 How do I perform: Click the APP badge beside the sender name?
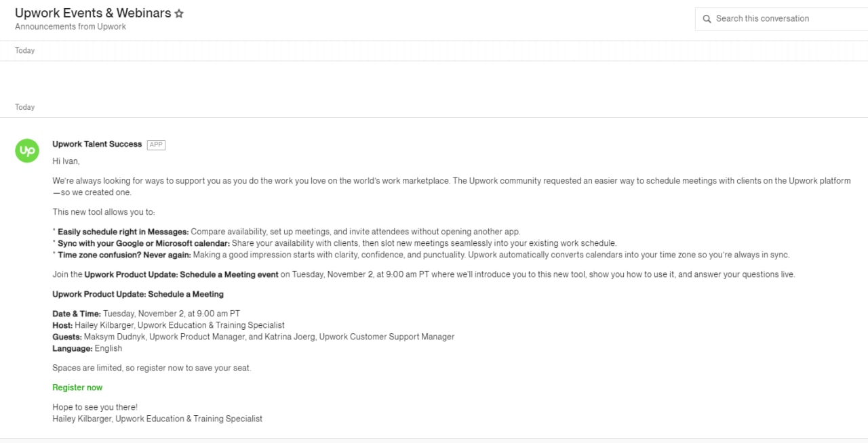[x=156, y=145]
